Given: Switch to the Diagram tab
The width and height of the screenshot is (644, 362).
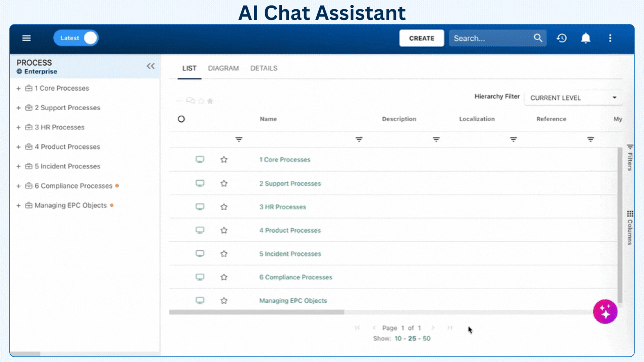Looking at the screenshot, I should coord(223,68).
